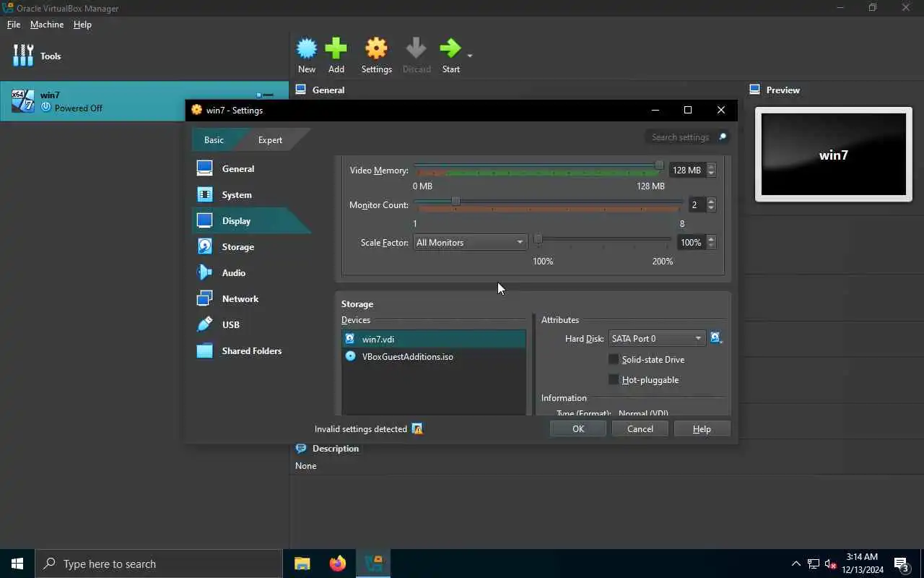This screenshot has height=578, width=924.
Task: Open the Hard Disk SATA Port dropdown
Action: click(656, 338)
